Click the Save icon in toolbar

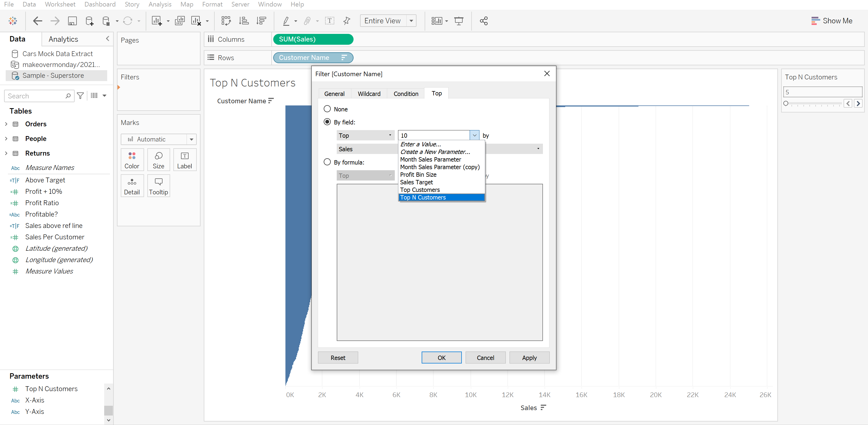(x=72, y=21)
